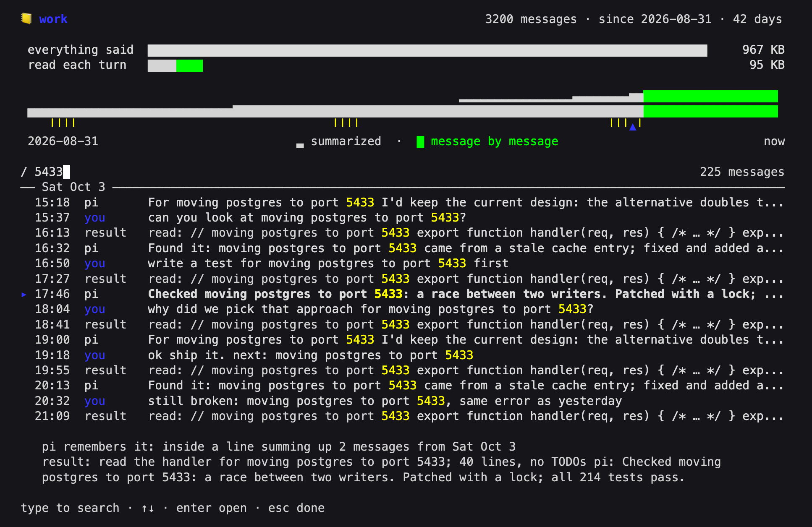Click the 967 KB size value
The width and height of the screenshot is (812, 527).
(763, 50)
